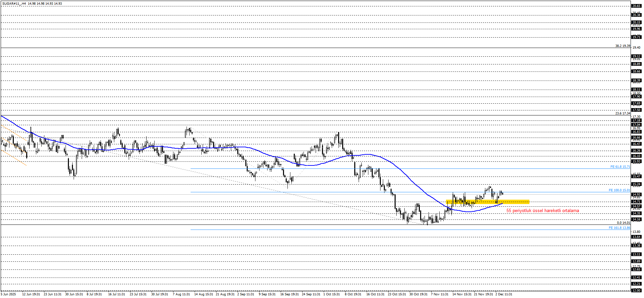The height and width of the screenshot is (298, 644).
Task: Select the 23.6 17.34 Fibonacci level label
Action: click(622, 113)
